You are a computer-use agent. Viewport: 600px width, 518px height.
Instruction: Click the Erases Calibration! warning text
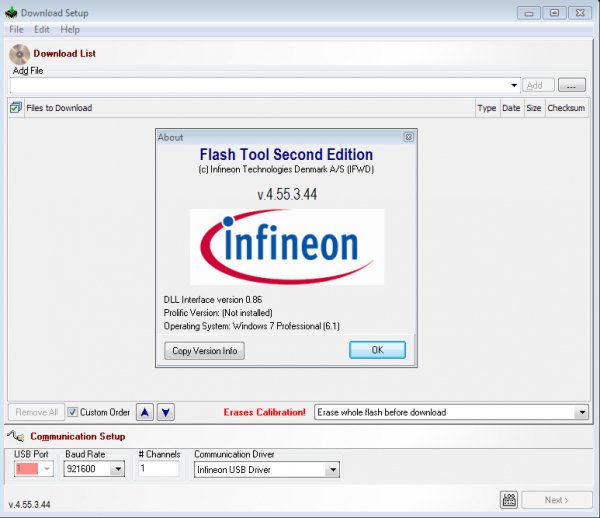click(264, 412)
